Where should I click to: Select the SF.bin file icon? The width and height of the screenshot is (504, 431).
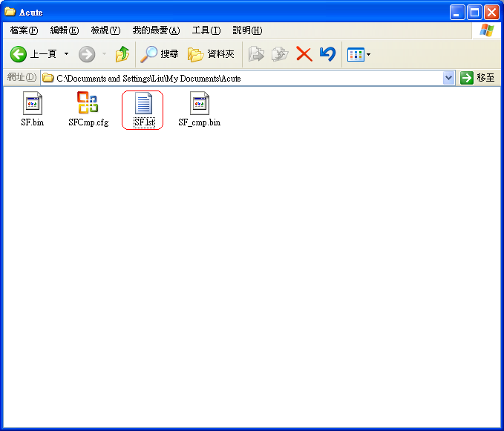(x=33, y=103)
